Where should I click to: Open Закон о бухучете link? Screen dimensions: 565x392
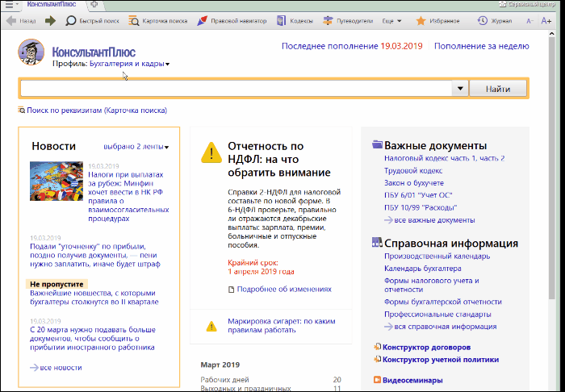414,183
